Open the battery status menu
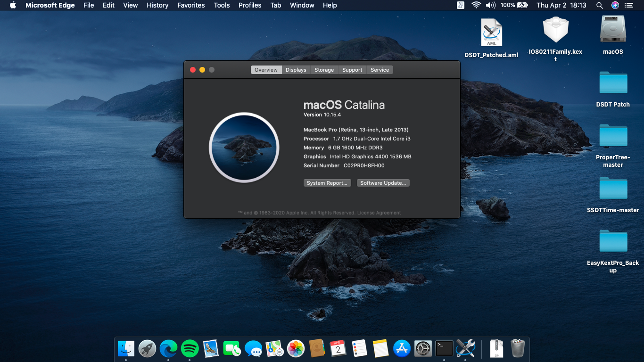 click(x=514, y=5)
